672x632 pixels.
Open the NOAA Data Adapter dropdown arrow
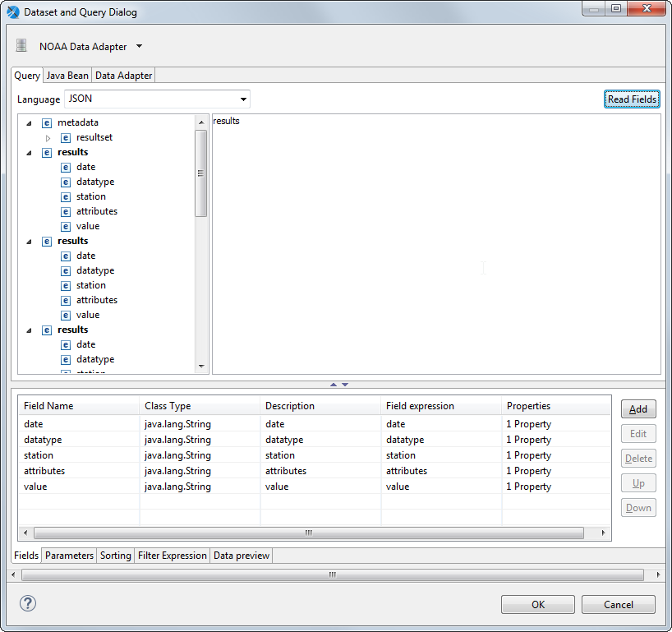click(139, 46)
